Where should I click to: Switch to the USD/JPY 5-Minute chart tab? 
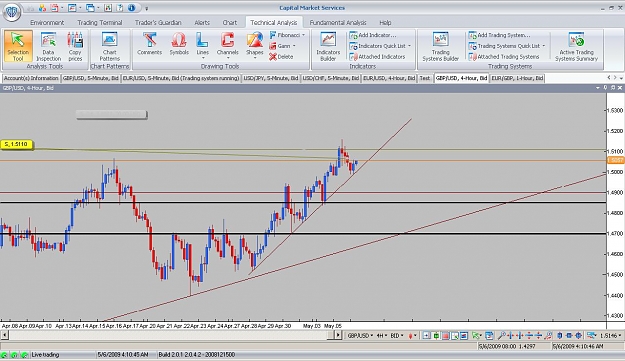(x=271, y=78)
